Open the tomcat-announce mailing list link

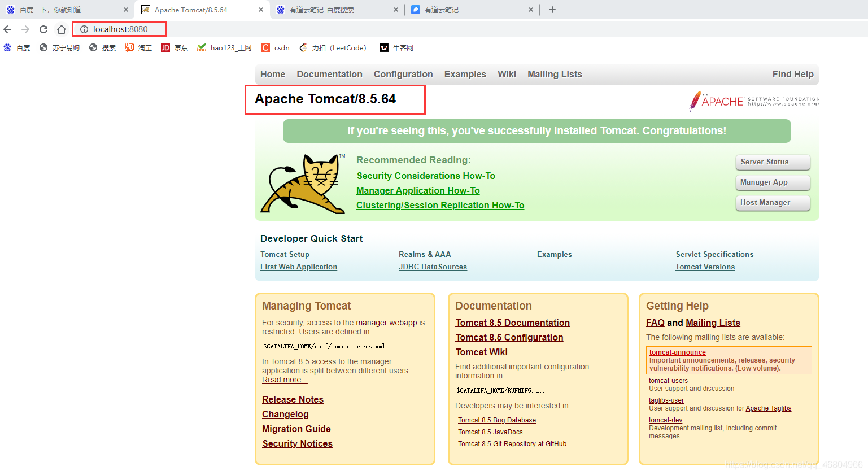click(678, 352)
